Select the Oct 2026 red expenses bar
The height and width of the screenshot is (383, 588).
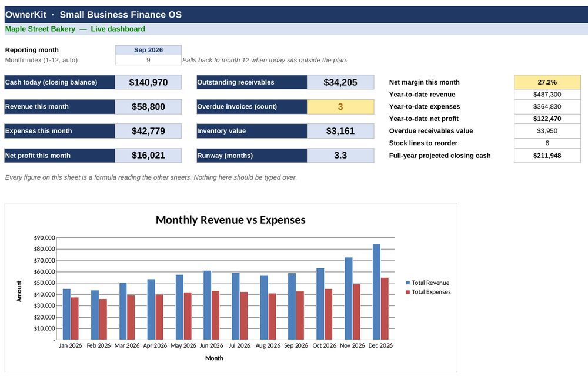(329, 314)
